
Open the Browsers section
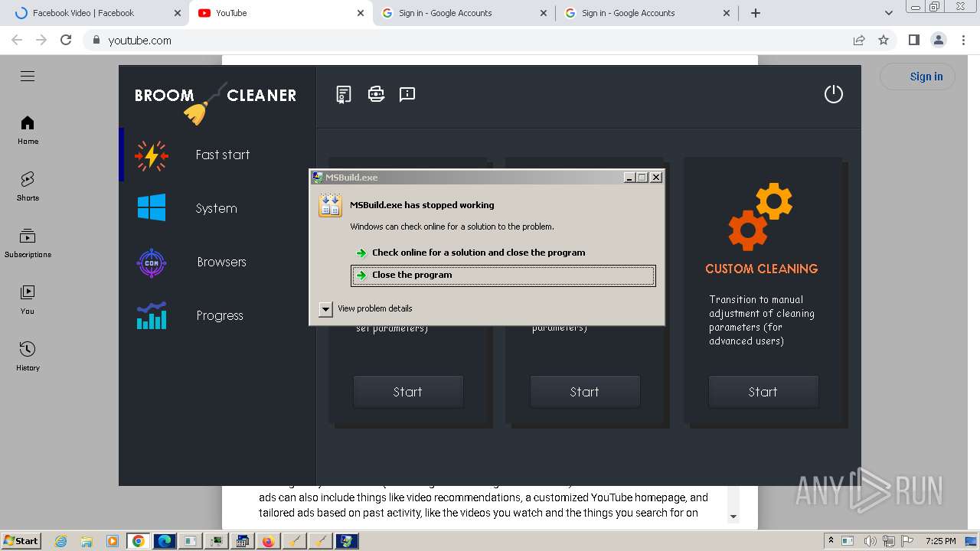217,262
